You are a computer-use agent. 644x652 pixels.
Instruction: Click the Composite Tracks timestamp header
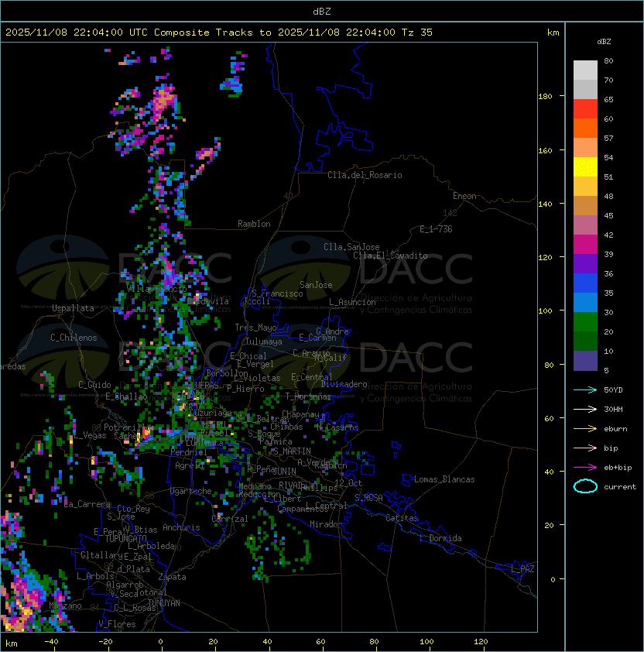click(219, 33)
